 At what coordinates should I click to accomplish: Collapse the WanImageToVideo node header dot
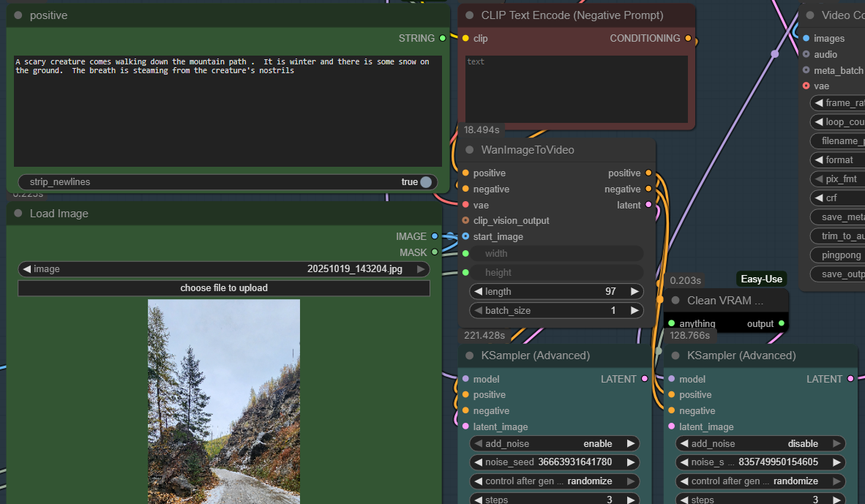click(470, 150)
